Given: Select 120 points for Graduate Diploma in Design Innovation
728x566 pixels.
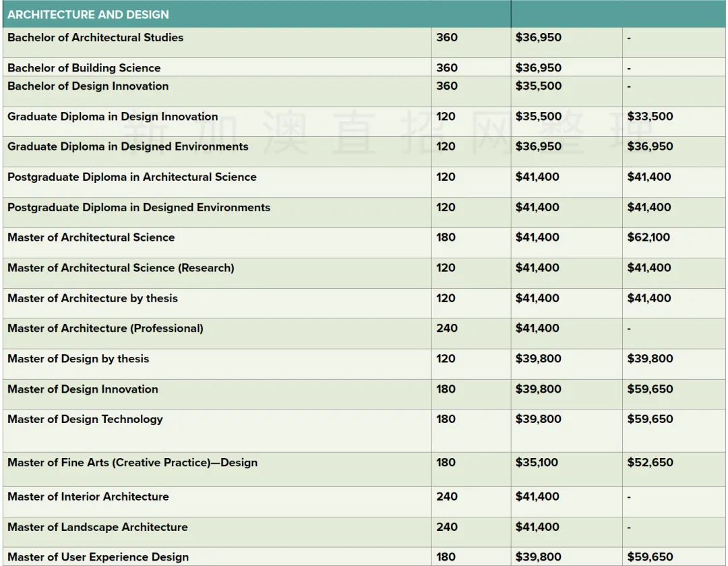Looking at the screenshot, I should 446,117.
